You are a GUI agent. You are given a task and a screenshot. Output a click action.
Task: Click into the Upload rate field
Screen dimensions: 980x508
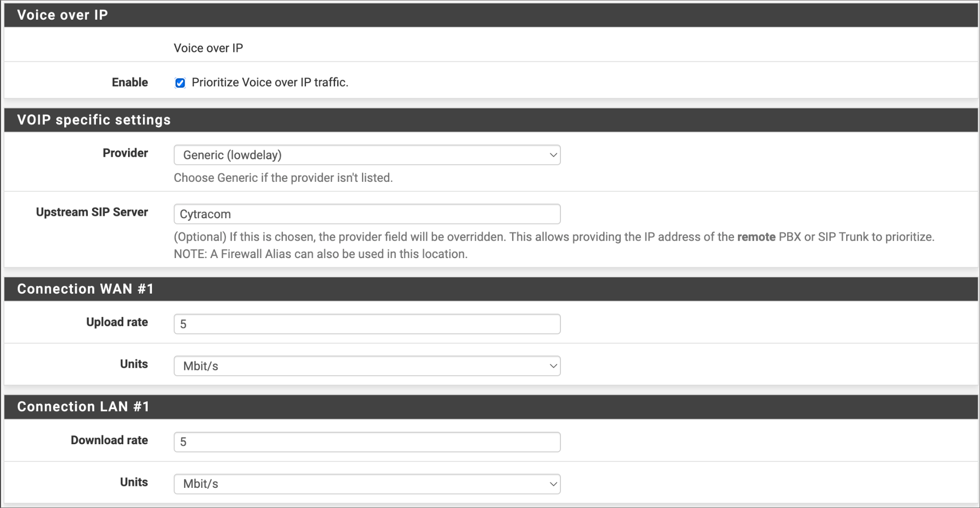(x=367, y=324)
